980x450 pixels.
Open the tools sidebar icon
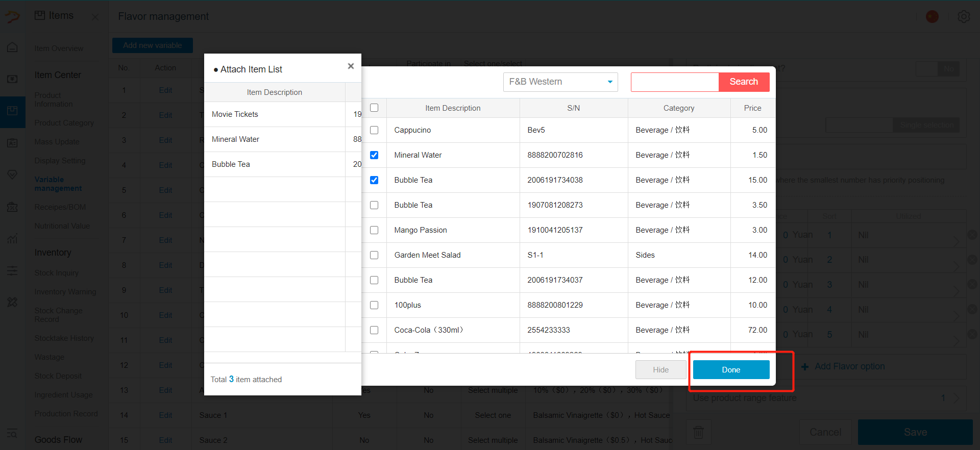click(x=12, y=302)
